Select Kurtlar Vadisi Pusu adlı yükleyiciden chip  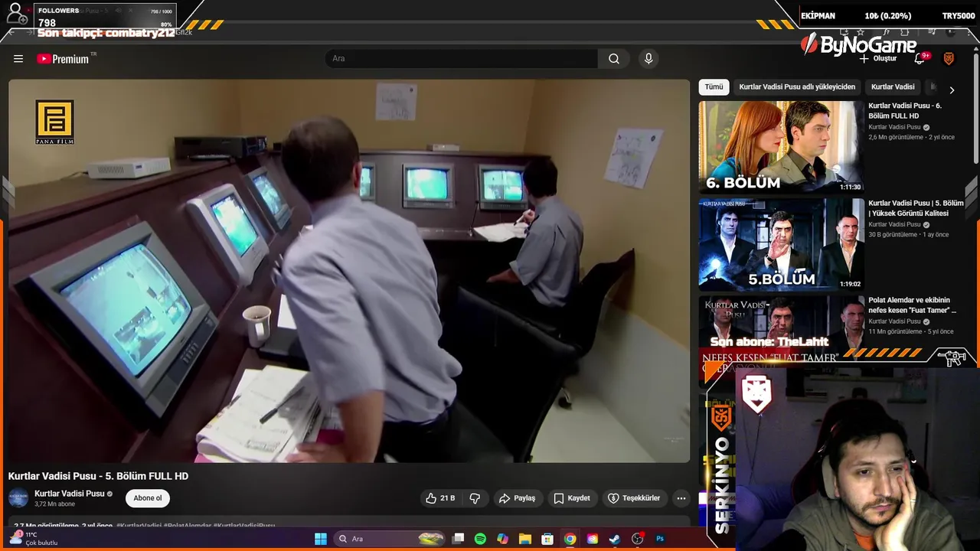(x=797, y=87)
